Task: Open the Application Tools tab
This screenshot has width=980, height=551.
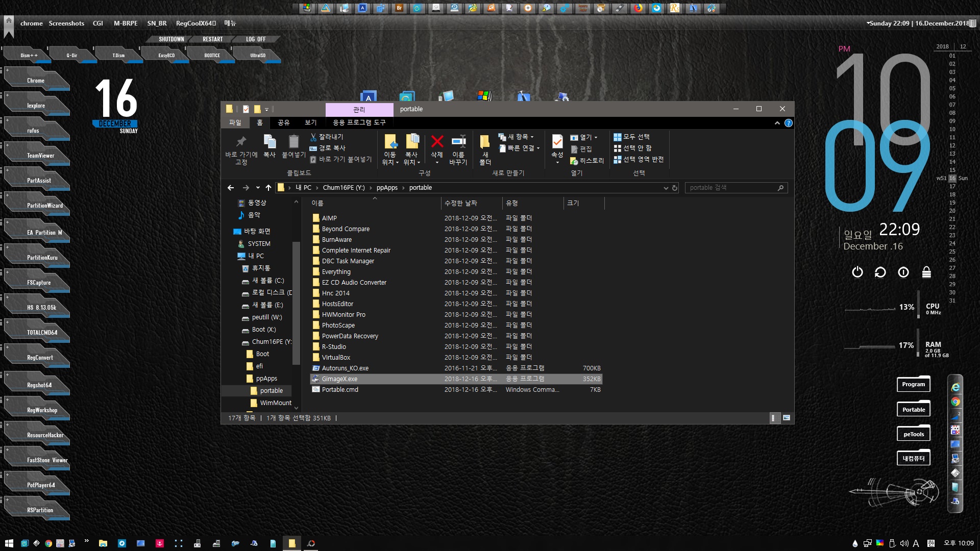Action: (359, 122)
